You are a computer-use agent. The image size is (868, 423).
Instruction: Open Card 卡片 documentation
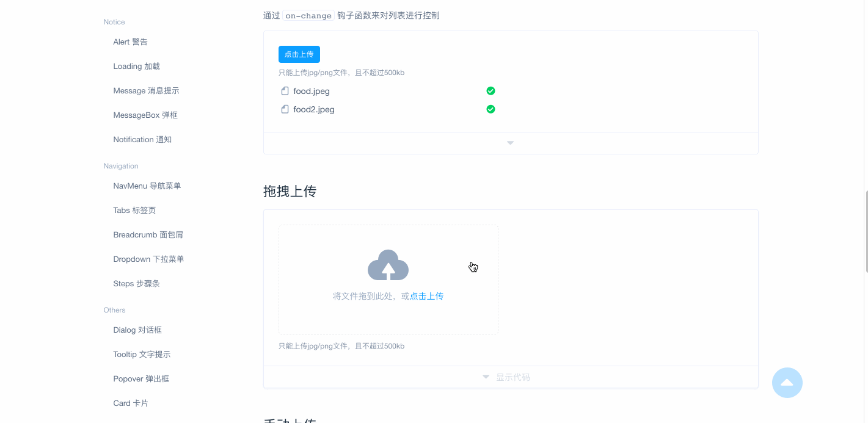click(129, 403)
